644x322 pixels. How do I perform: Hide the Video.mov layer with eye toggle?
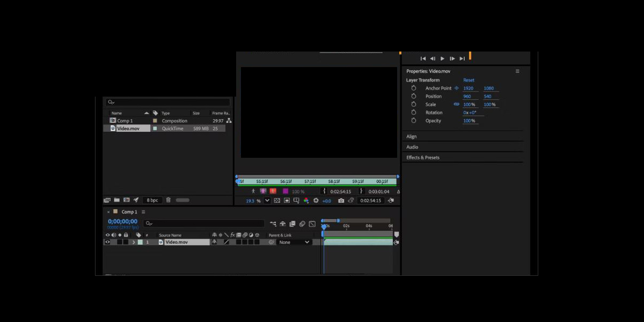[x=107, y=242]
